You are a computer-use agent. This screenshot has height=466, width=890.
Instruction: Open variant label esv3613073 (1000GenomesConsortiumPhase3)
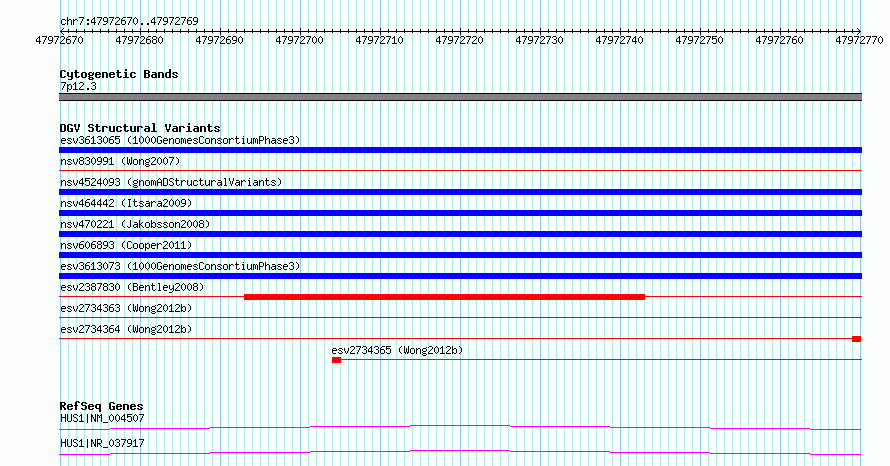pos(180,266)
